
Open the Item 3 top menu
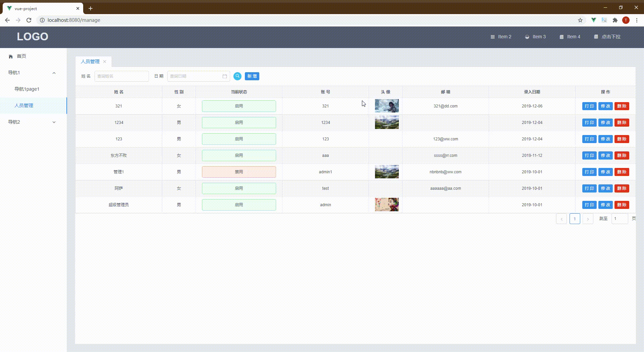536,37
